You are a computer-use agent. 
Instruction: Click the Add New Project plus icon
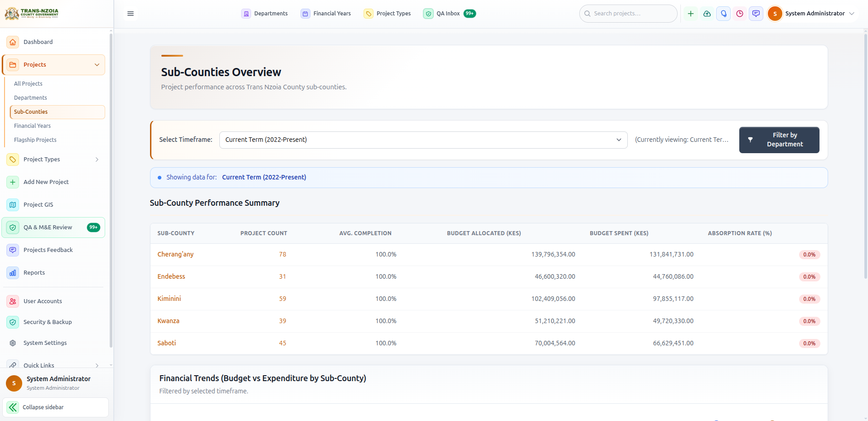pos(13,182)
